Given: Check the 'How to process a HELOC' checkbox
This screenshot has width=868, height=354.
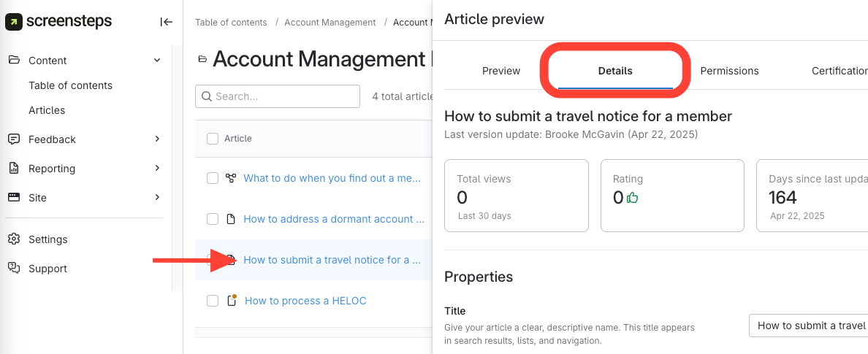Looking at the screenshot, I should click(x=213, y=301).
